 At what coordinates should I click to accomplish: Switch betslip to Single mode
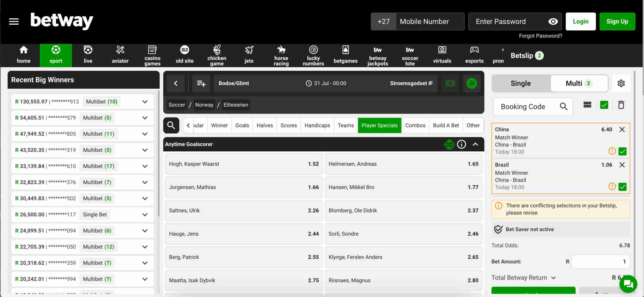(521, 83)
